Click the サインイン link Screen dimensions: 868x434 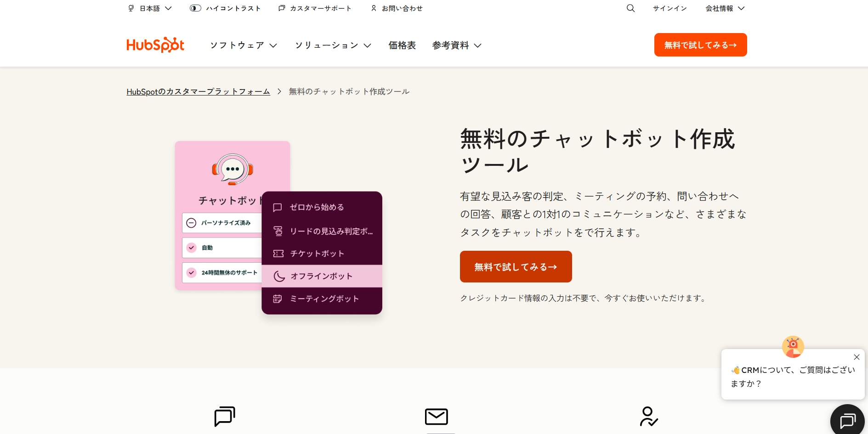669,8
